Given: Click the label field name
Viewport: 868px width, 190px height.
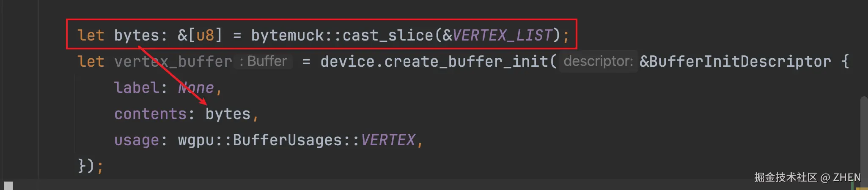Looking at the screenshot, I should tap(136, 88).
